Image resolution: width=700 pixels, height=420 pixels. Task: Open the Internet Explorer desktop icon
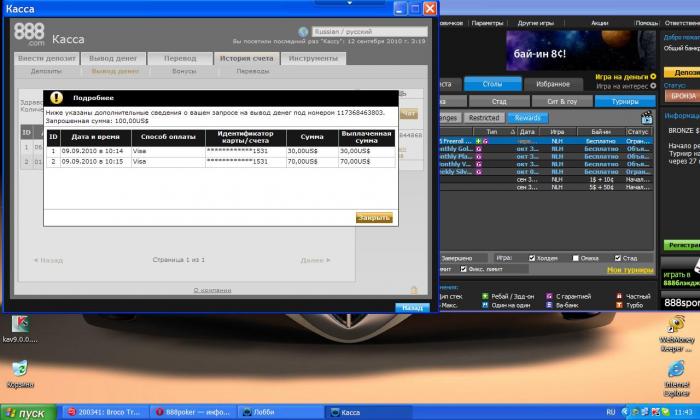[x=676, y=378]
